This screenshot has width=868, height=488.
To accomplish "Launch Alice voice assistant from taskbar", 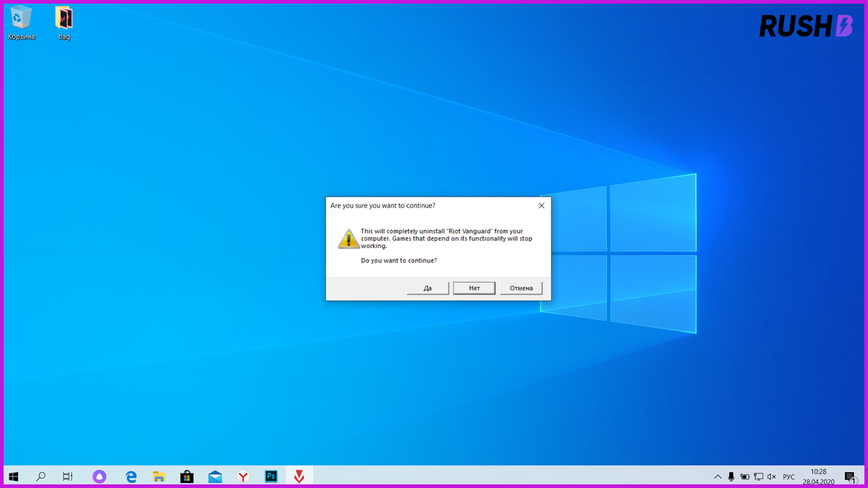I will [100, 476].
